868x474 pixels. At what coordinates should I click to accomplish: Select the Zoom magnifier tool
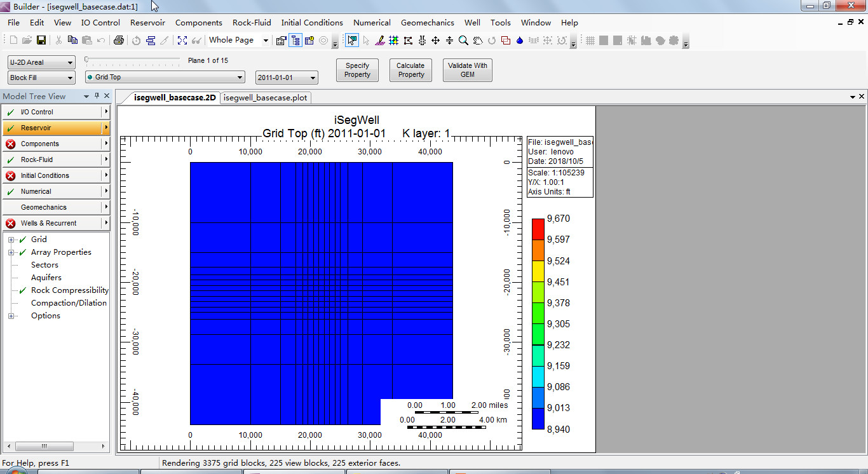coord(463,41)
